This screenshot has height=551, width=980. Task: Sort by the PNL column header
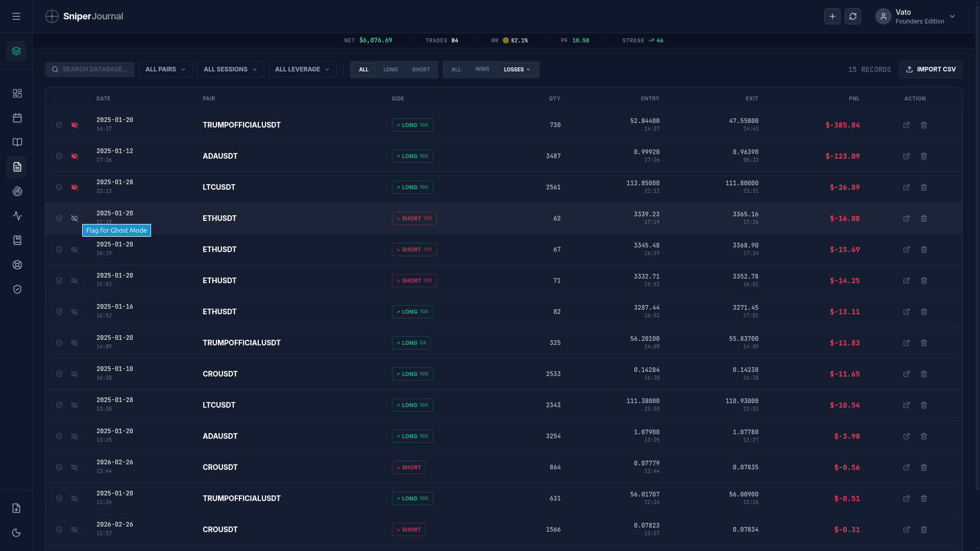[854, 98]
